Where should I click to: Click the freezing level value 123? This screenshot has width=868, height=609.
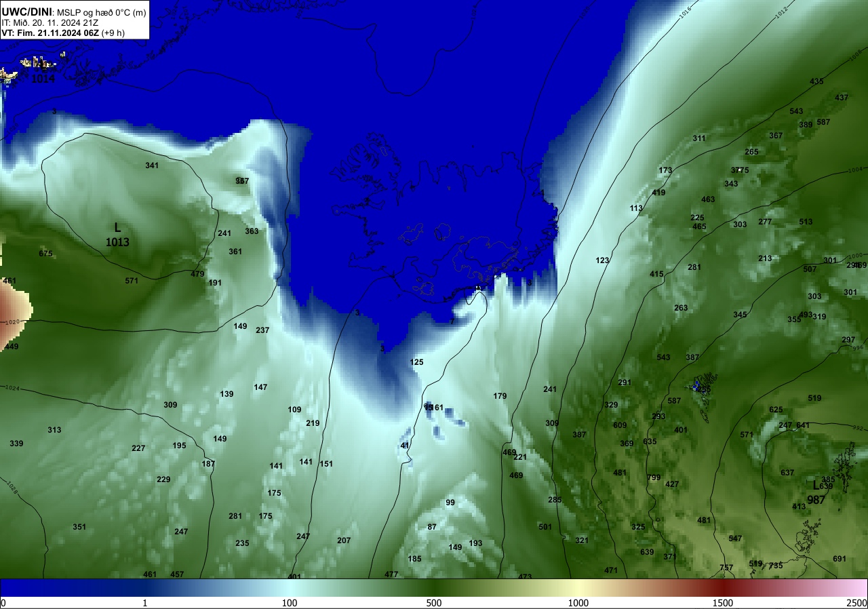[602, 260]
